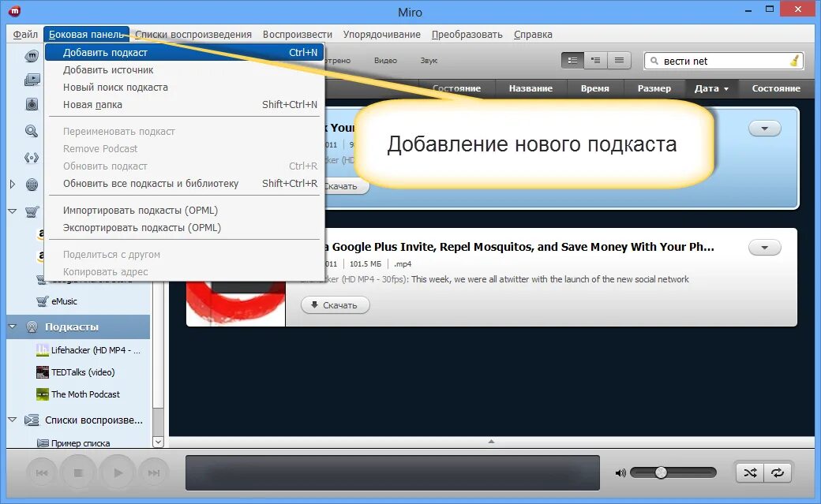The width and height of the screenshot is (821, 504).
Task: Click the volume slider knob
Action: pyautogui.click(x=661, y=472)
